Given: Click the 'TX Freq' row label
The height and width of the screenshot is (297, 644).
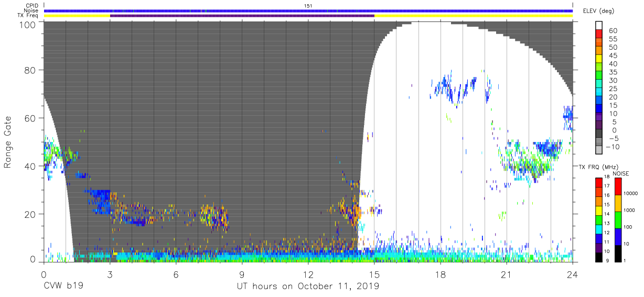Looking at the screenshot, I should pos(28,16).
